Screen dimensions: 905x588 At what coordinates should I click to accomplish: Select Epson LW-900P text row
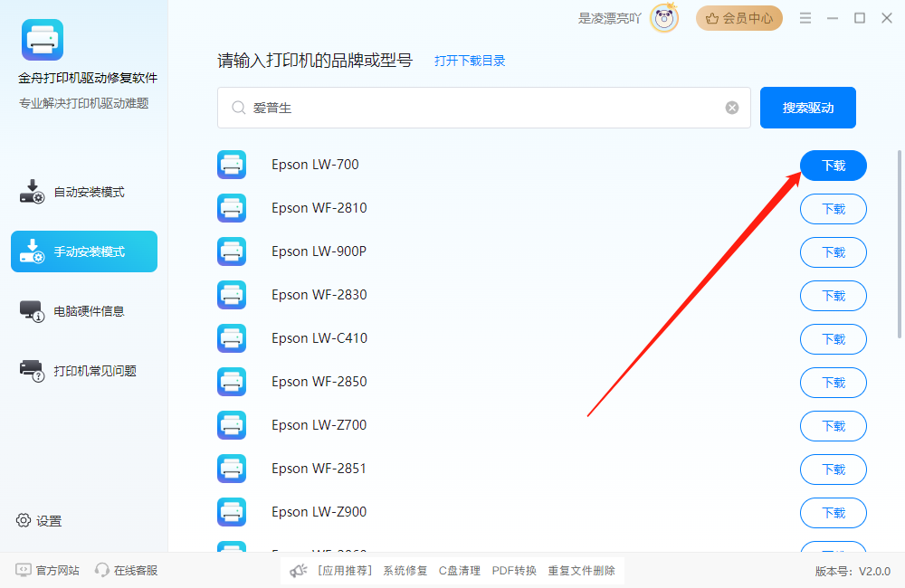click(319, 251)
